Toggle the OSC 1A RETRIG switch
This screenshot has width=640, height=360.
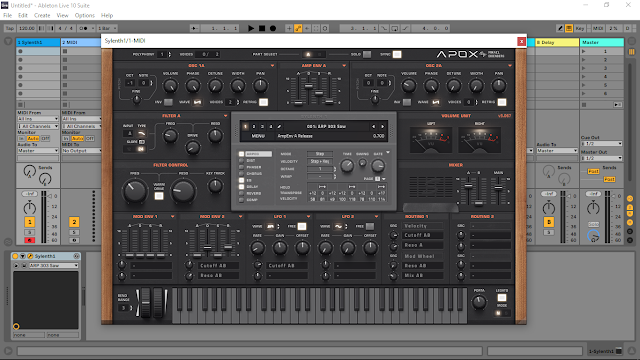[264, 102]
